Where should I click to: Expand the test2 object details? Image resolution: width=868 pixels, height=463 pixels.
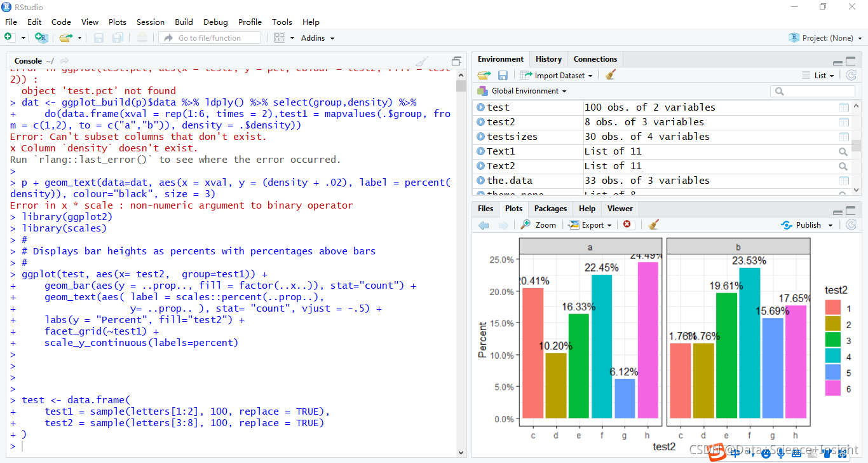point(481,122)
